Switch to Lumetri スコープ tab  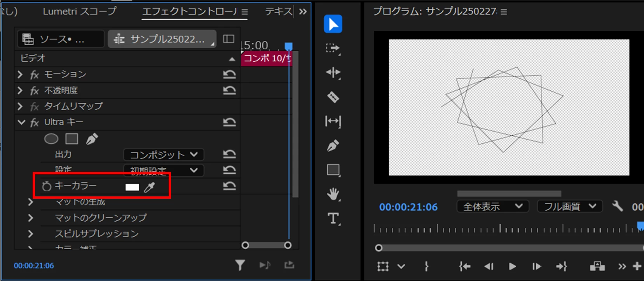79,11
